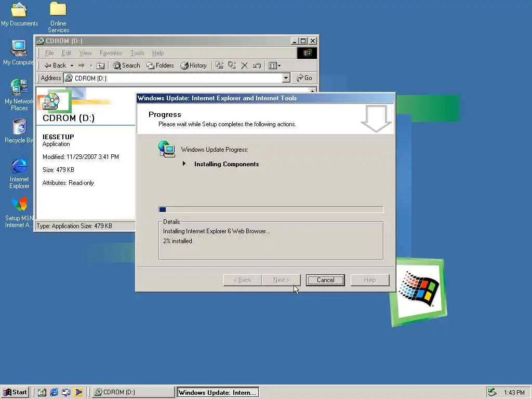Open the History pane in CDROM window
Image resolution: width=532 pixels, height=399 pixels.
[x=193, y=65]
